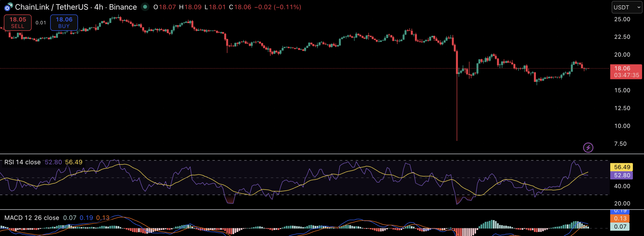Click the blue 18.06 BUY button
This screenshot has height=236, width=644.
pyautogui.click(x=64, y=23)
